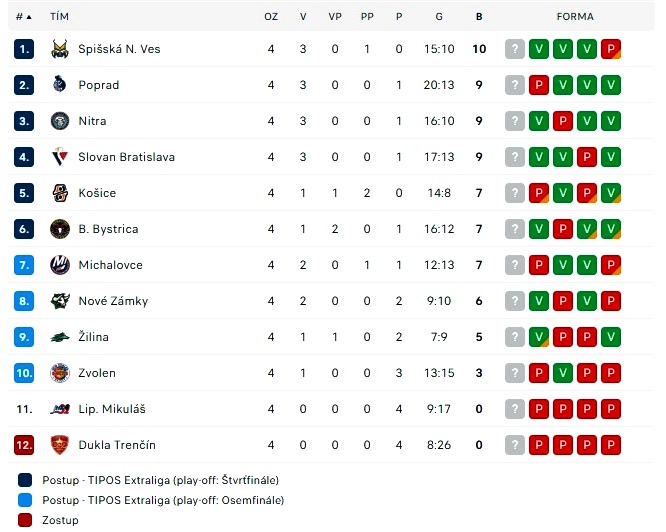Click the OZ column header

[x=271, y=17]
